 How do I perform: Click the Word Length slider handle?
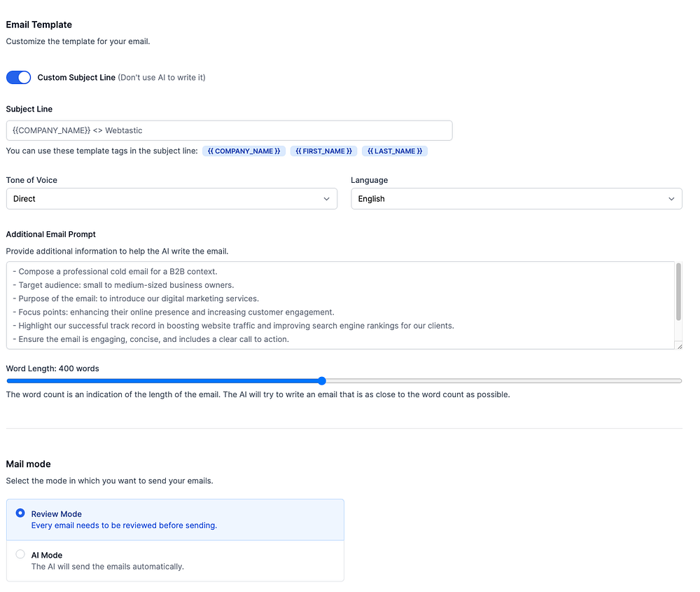click(322, 381)
